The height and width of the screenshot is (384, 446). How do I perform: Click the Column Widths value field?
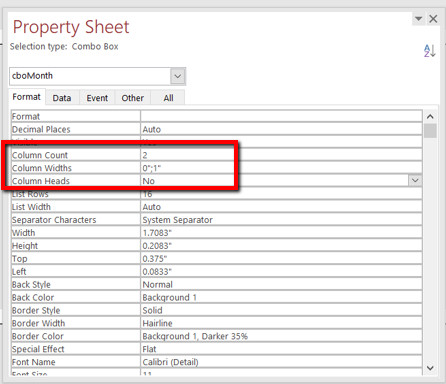click(x=281, y=168)
